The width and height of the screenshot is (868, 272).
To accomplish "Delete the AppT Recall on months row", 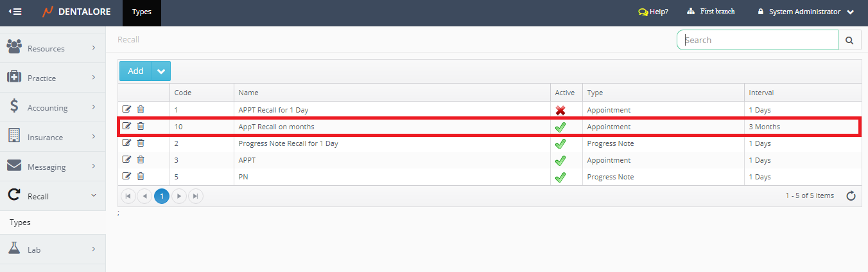I will coord(141,126).
